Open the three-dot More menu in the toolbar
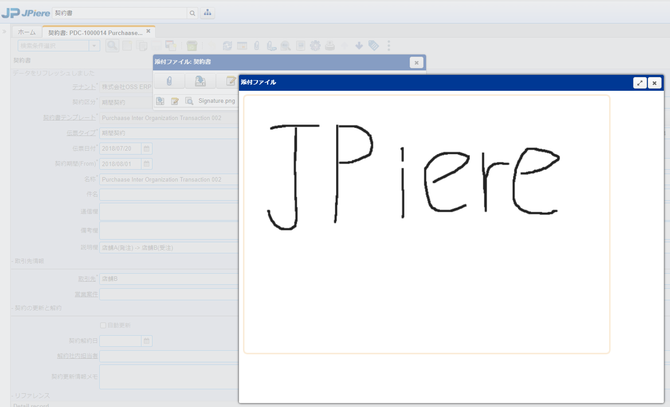Screen dimensions: 670x407 (x=388, y=46)
